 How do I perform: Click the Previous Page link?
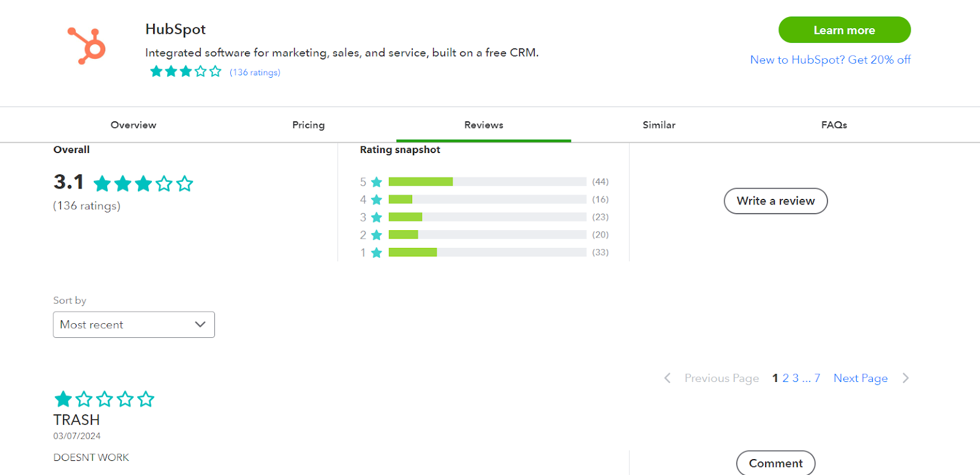click(722, 378)
